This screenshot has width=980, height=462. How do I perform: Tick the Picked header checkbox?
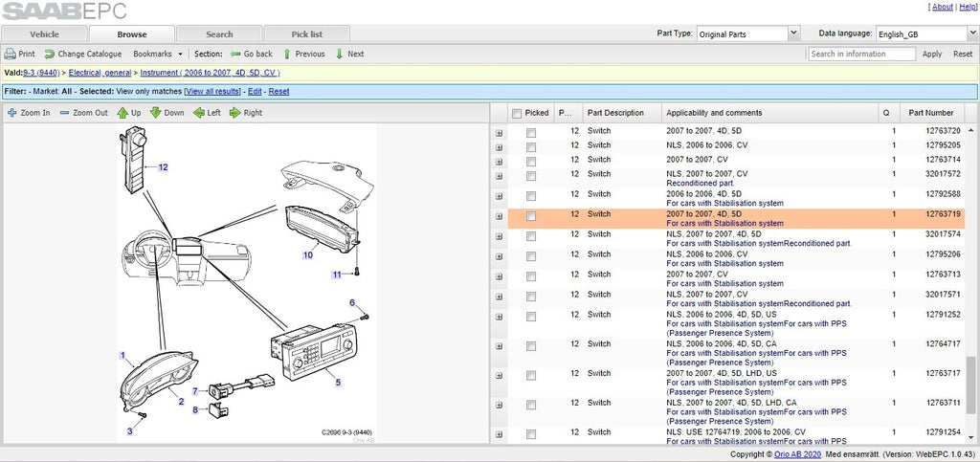coord(516,114)
